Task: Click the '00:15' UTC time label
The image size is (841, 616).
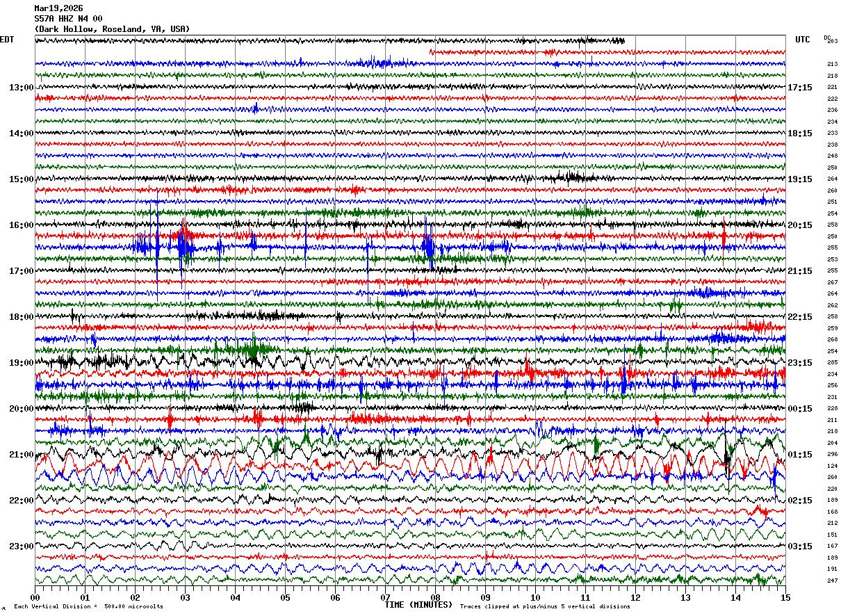Action: tap(800, 409)
